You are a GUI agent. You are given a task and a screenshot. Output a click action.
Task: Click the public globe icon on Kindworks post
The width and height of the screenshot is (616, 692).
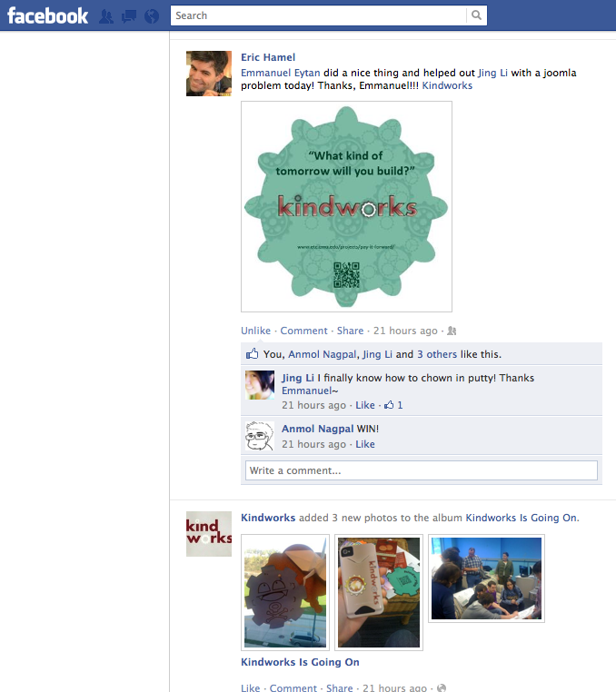442,687
